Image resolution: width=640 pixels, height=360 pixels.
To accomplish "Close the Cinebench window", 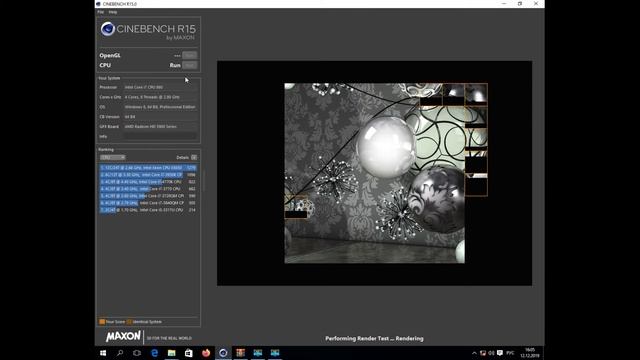I will tap(536, 4).
